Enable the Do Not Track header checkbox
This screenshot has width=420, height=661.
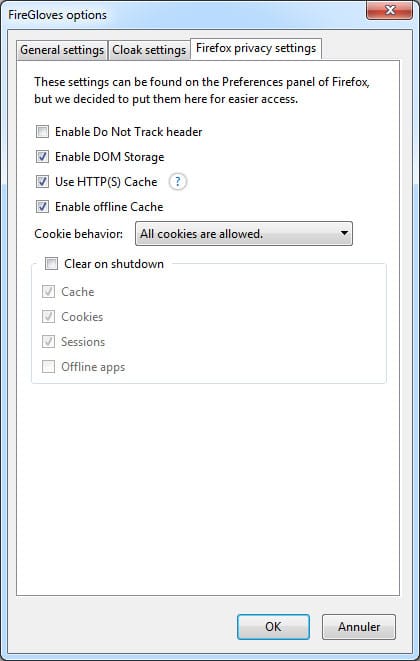(42, 132)
